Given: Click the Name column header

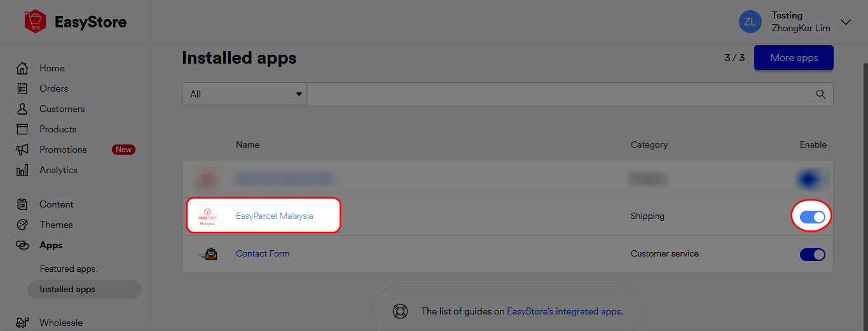Looking at the screenshot, I should click(x=247, y=144).
